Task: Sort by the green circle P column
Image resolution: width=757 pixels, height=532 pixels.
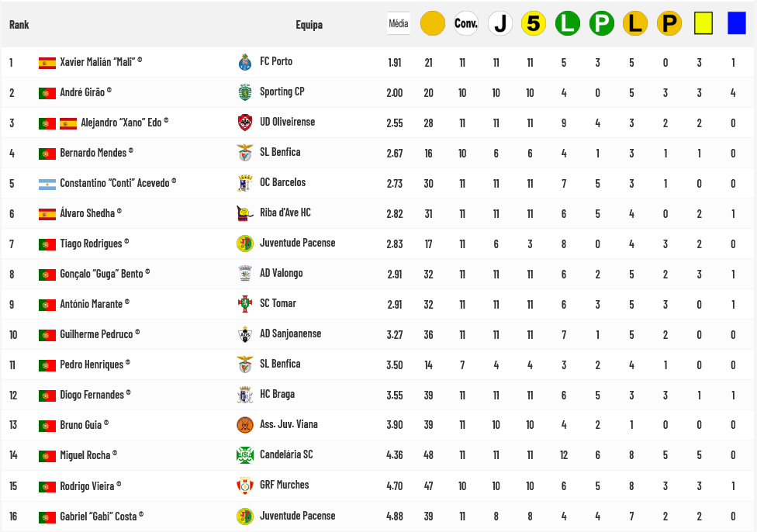Action: click(x=602, y=23)
